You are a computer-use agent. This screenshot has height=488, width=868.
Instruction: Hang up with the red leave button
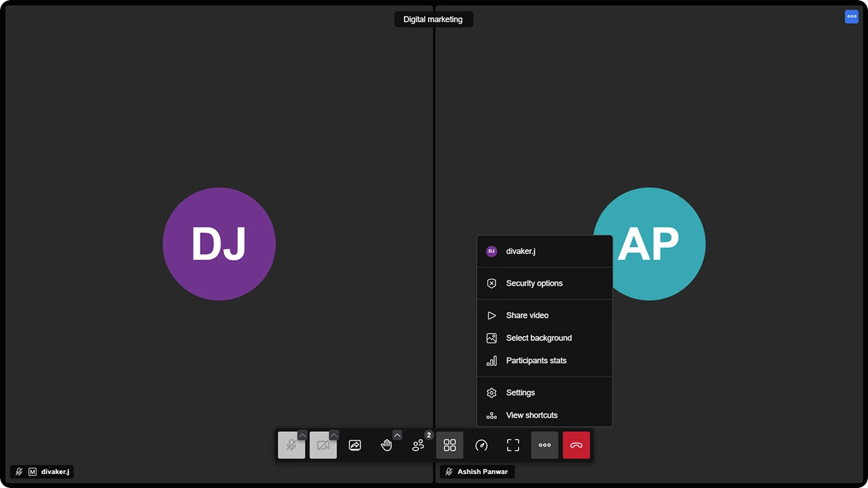576,445
